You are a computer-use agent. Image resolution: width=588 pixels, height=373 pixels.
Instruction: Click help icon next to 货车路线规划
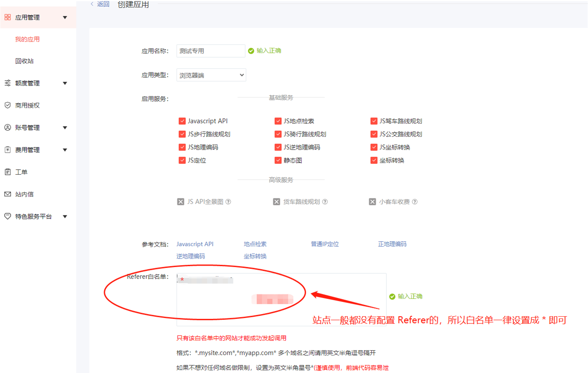(x=325, y=202)
